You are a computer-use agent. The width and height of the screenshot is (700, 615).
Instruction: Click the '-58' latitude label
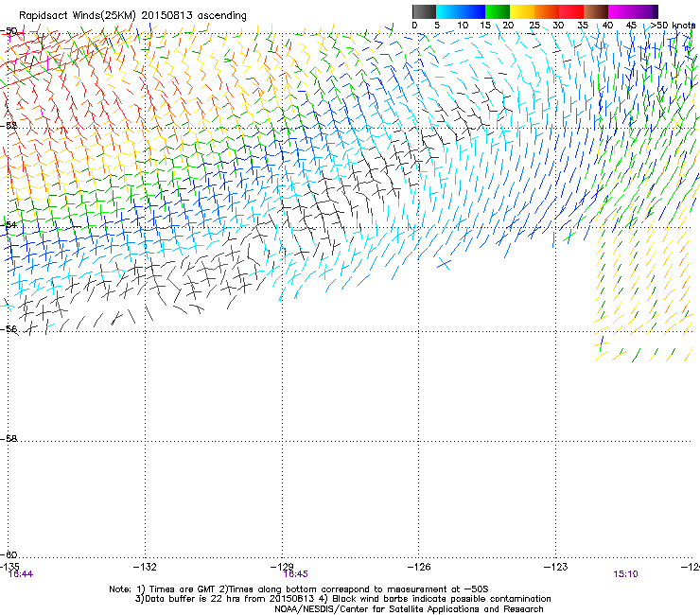click(9, 439)
